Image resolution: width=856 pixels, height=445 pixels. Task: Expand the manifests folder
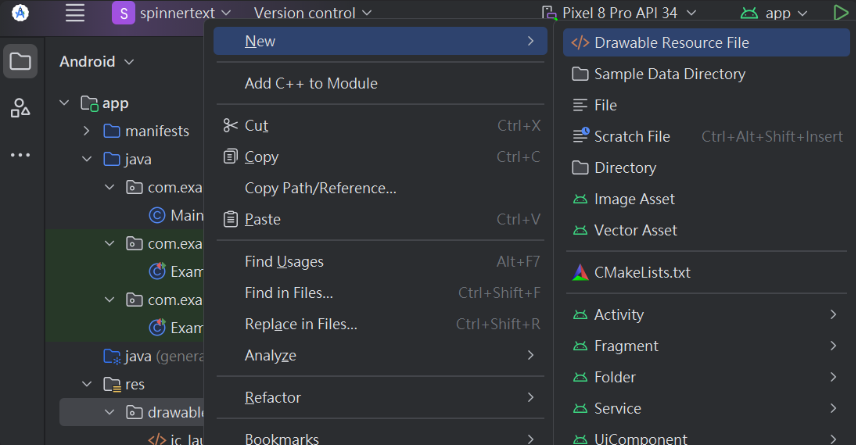(87, 131)
